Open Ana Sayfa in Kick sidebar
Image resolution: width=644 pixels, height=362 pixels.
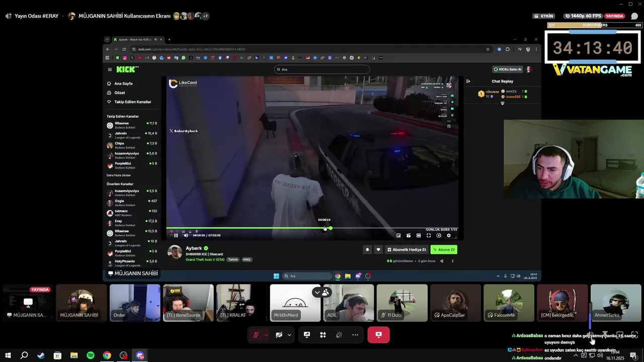tap(123, 83)
